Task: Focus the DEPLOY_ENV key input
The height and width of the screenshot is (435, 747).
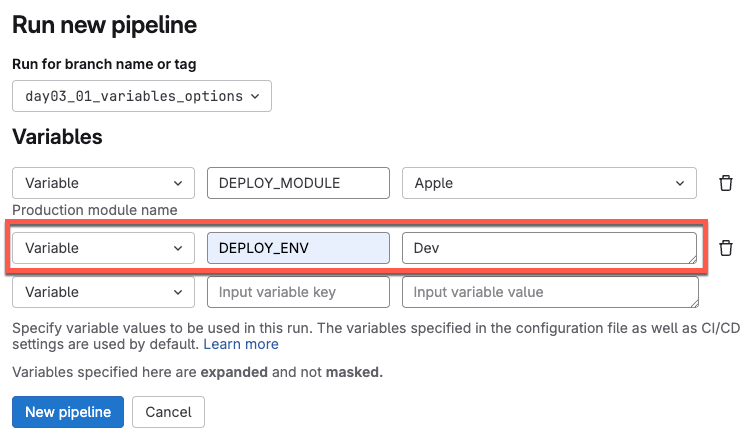Action: pos(297,248)
